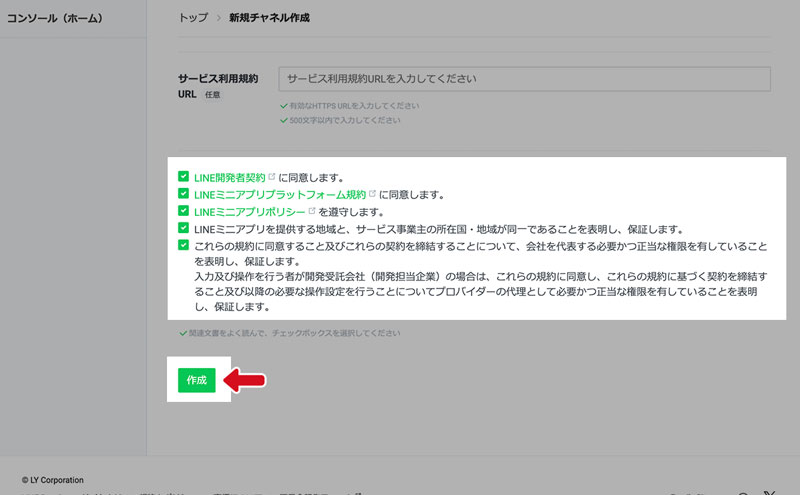The width and height of the screenshot is (800, 495).
Task: Click external link icon beside LINEミニアプリポリシー
Action: pyautogui.click(x=312, y=211)
